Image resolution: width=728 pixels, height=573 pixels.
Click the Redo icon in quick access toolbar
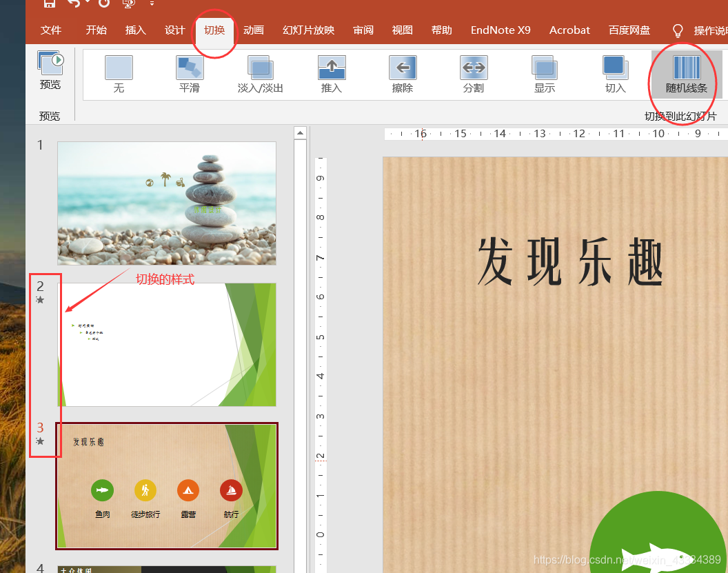[104, 3]
